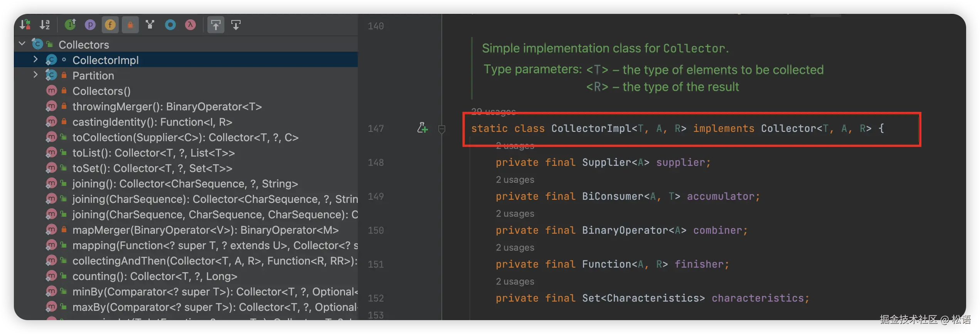The width and height of the screenshot is (980, 334).
Task: Toggle Show Fields orange 'f' icon
Action: [110, 25]
